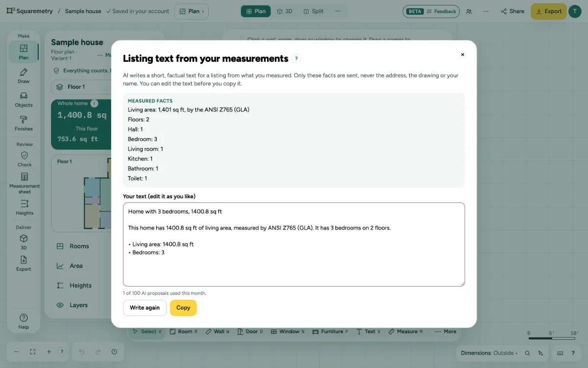Open the 3D deliver option in sidebar
The image size is (588, 368).
tap(24, 242)
